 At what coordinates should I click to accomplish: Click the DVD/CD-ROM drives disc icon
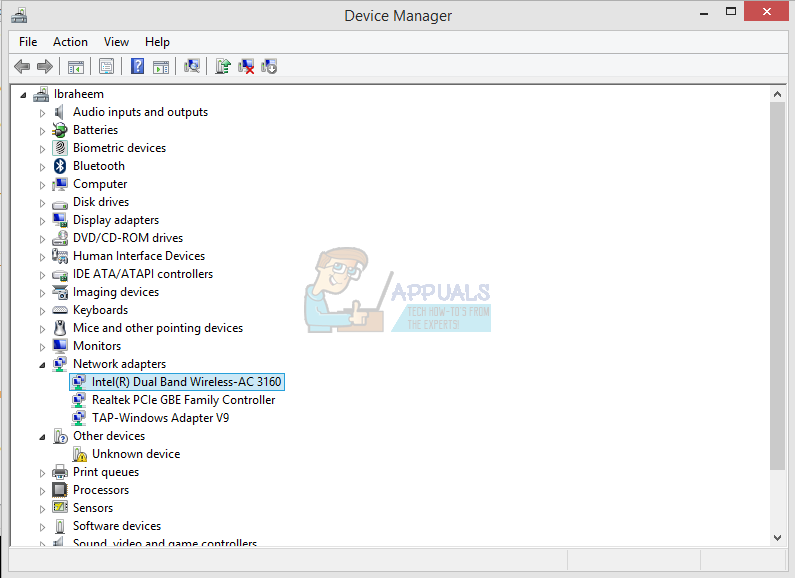60,238
